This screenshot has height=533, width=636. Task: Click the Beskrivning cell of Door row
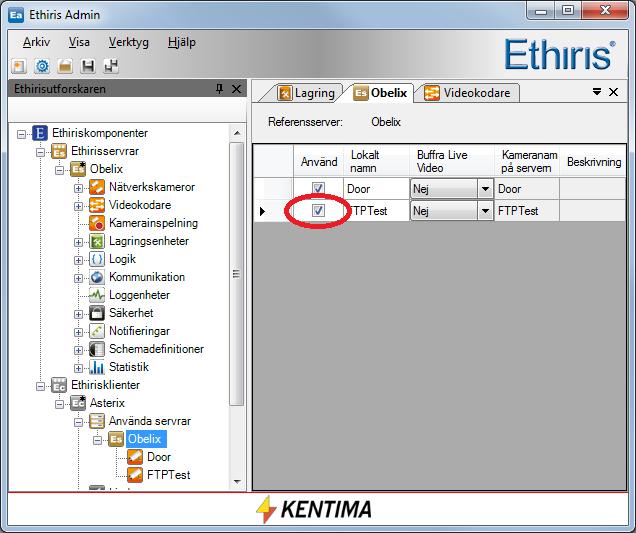593,189
